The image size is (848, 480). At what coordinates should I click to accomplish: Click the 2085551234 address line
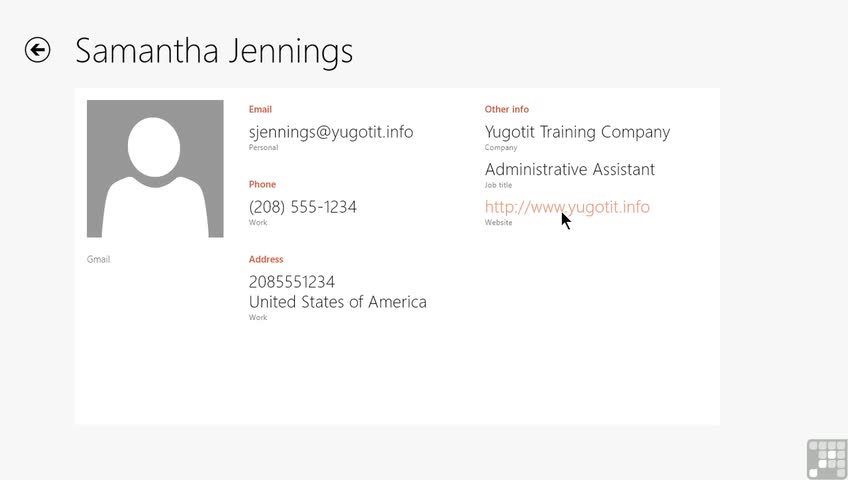click(x=291, y=282)
